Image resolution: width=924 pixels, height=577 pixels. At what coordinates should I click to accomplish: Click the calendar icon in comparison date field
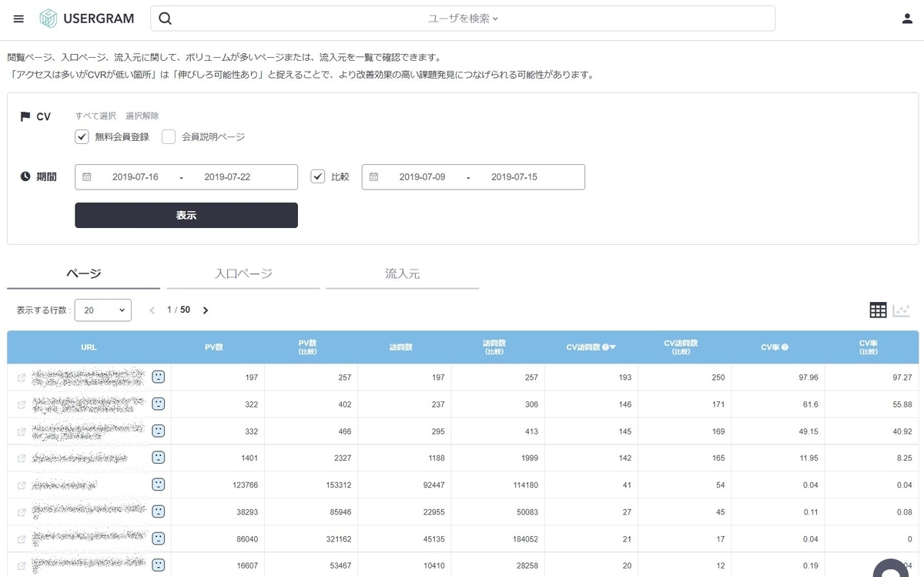(x=373, y=176)
